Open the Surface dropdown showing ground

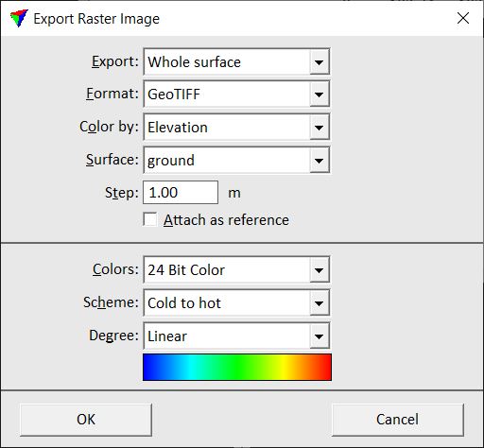point(236,160)
